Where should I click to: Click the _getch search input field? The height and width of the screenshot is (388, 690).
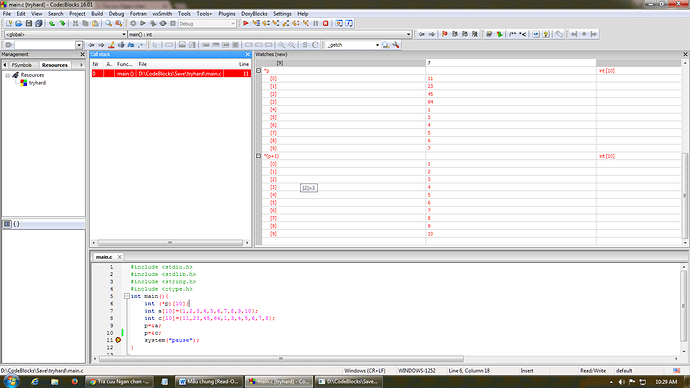click(350, 45)
